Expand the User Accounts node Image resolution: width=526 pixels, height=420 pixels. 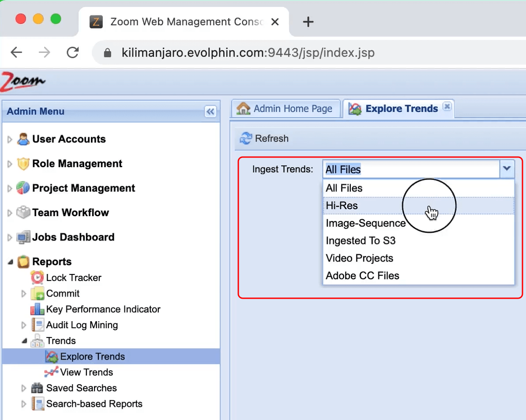click(x=10, y=139)
